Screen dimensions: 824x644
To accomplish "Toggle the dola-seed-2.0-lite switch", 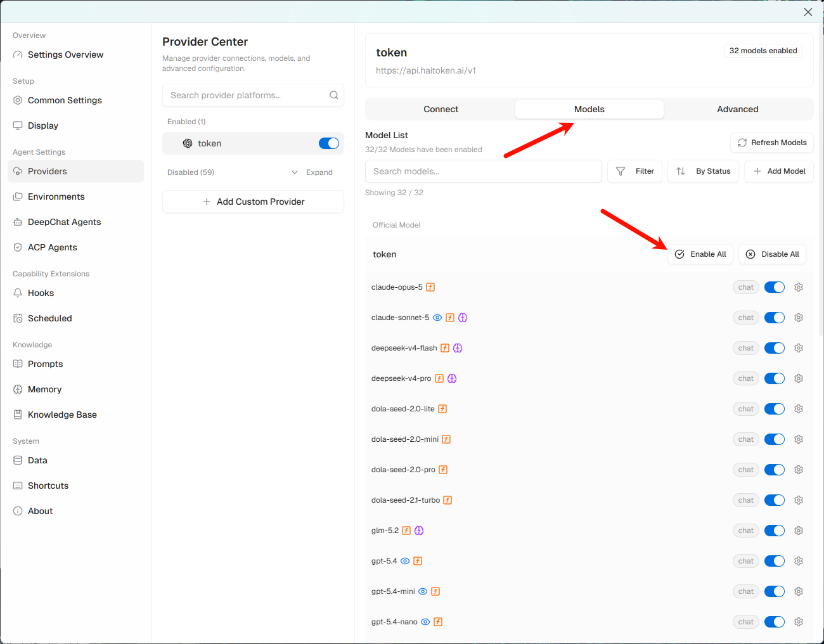I will (x=775, y=409).
